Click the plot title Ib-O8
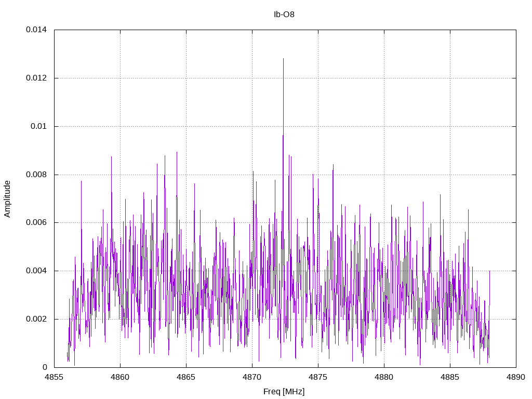 pyautogui.click(x=284, y=15)
